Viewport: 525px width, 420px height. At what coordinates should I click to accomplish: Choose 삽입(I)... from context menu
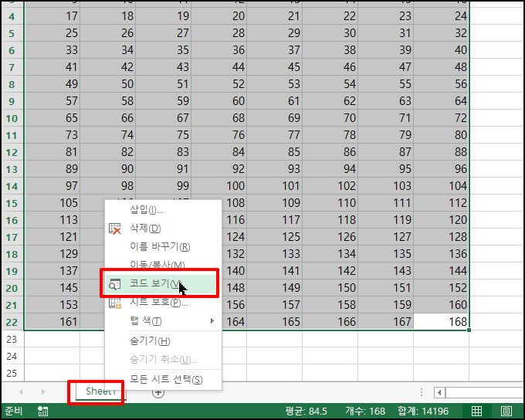click(x=164, y=210)
